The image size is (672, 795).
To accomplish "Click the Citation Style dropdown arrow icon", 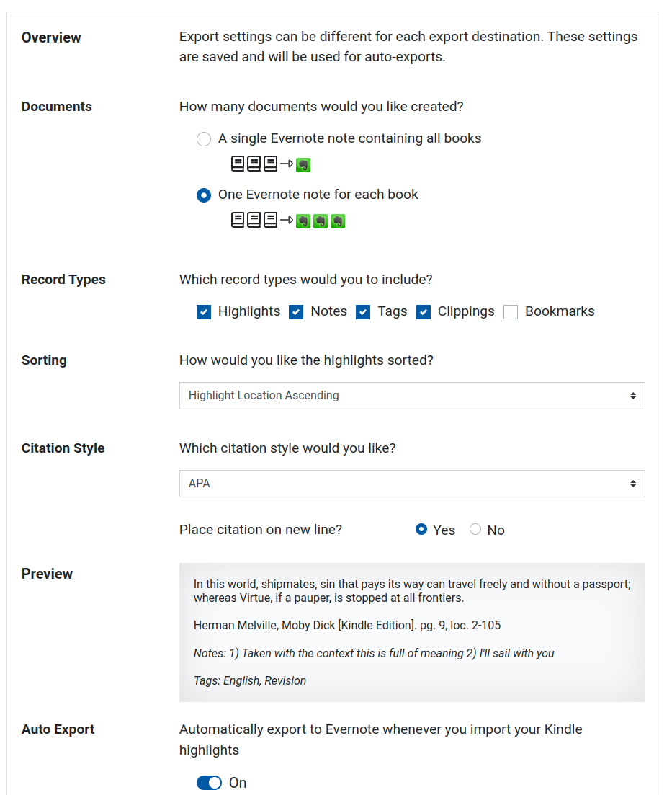I will click(633, 484).
